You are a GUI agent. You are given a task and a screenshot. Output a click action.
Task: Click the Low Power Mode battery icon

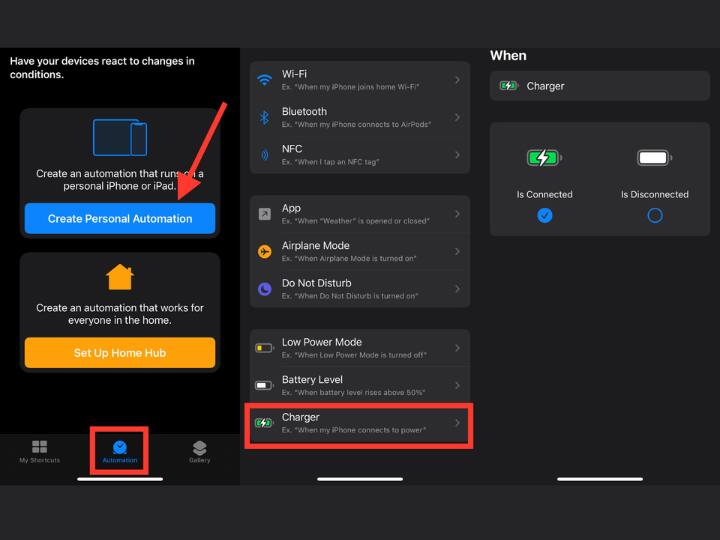(x=264, y=348)
